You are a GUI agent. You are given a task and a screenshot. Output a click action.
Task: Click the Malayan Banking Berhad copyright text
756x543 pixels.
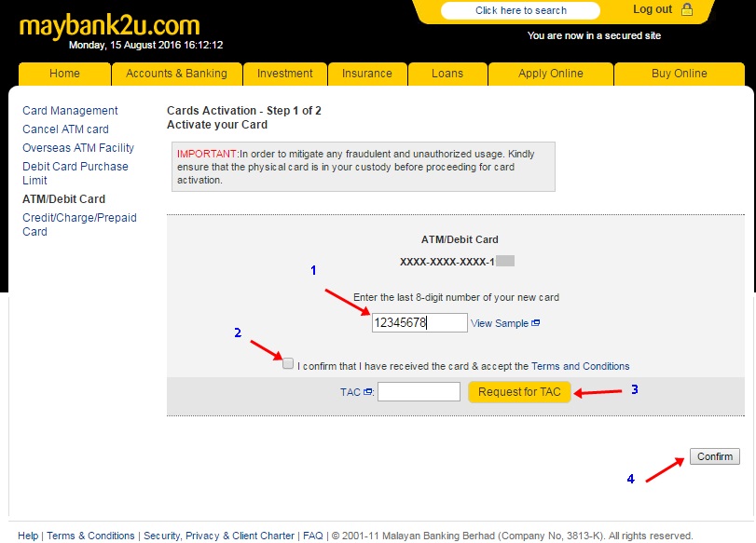[512, 536]
